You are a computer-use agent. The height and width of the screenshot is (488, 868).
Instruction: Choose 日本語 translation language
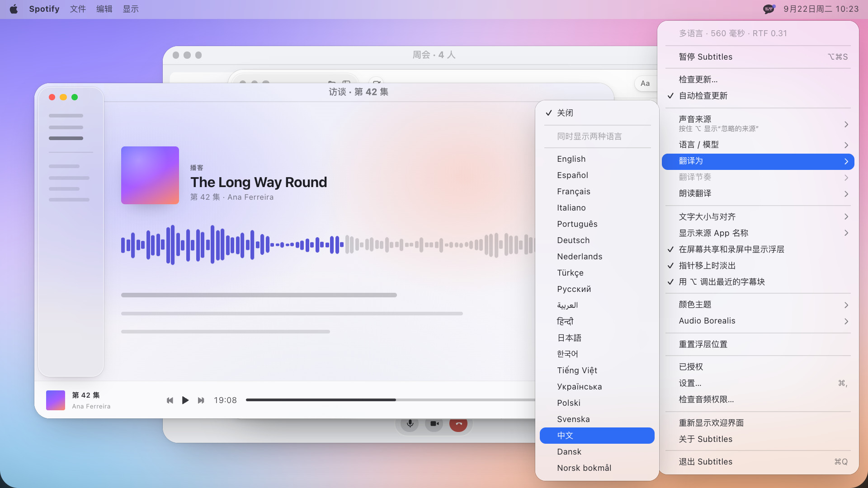(x=597, y=338)
